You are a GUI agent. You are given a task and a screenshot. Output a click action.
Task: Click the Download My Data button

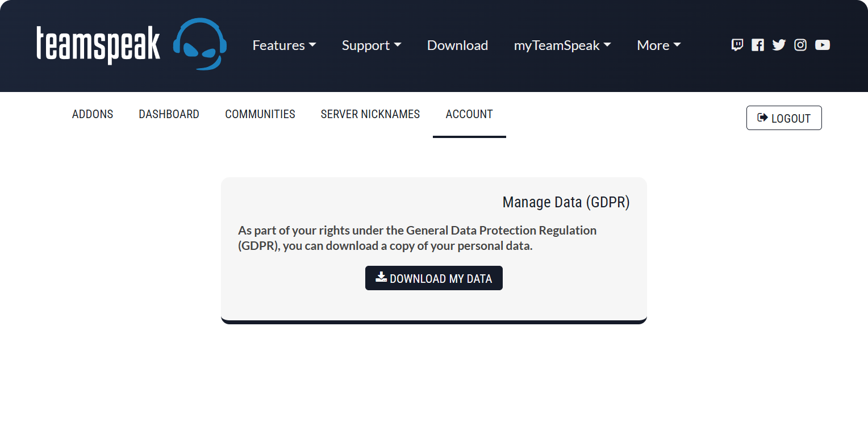tap(434, 278)
